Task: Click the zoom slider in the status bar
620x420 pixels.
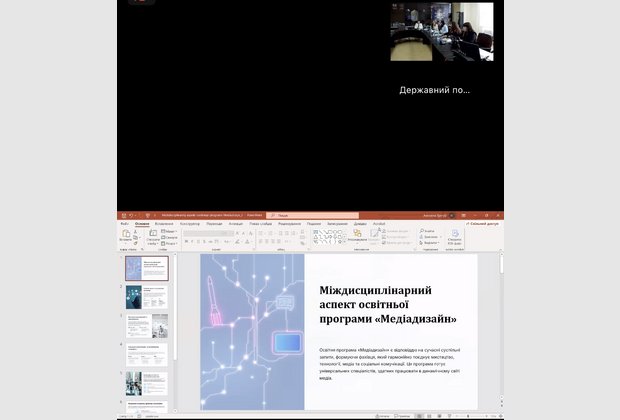Action: click(x=468, y=415)
